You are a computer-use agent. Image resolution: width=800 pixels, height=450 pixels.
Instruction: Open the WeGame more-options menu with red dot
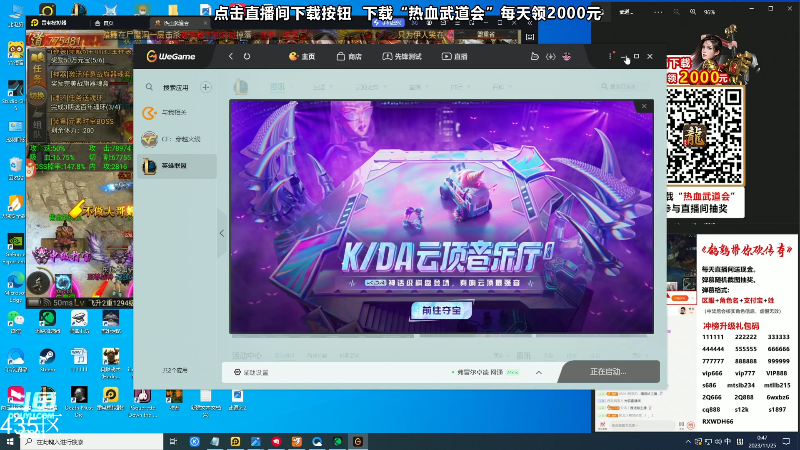pyautogui.click(x=610, y=56)
